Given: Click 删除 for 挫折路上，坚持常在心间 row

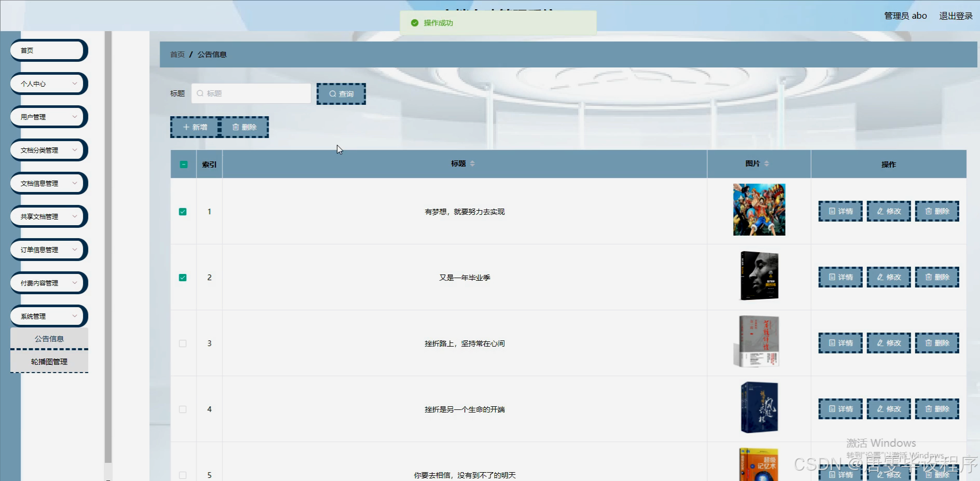Looking at the screenshot, I should click(x=937, y=343).
